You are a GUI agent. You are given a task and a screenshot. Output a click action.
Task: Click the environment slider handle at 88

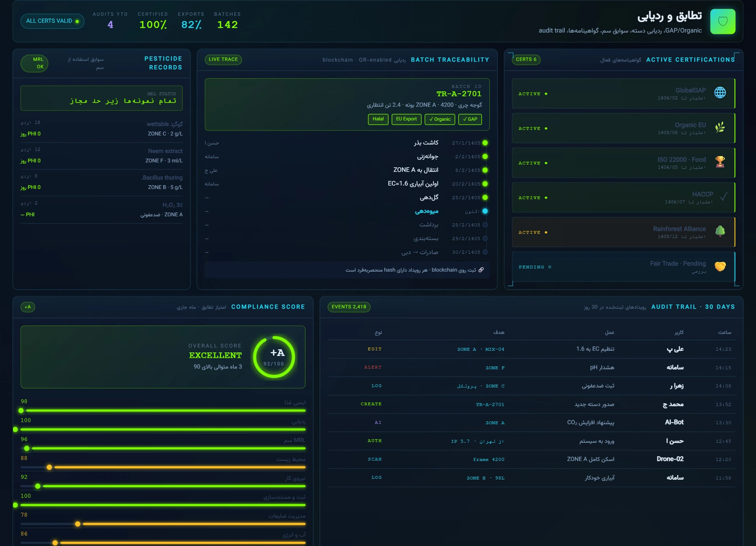click(x=49, y=467)
